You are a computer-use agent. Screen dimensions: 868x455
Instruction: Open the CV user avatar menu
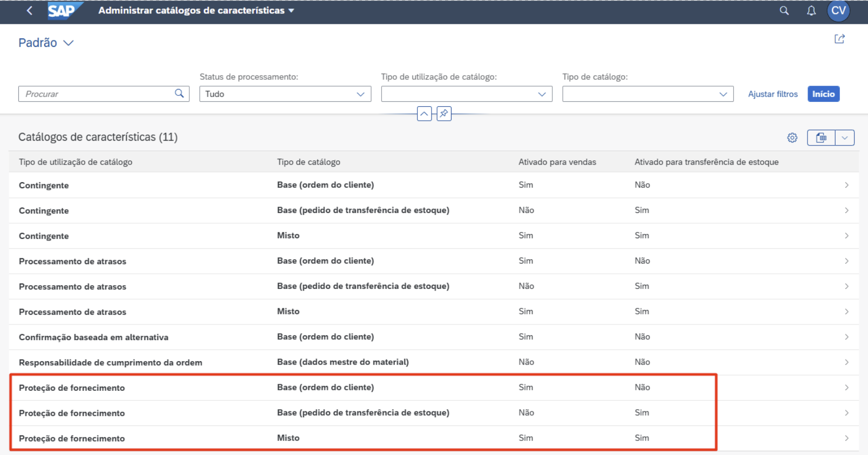click(838, 11)
